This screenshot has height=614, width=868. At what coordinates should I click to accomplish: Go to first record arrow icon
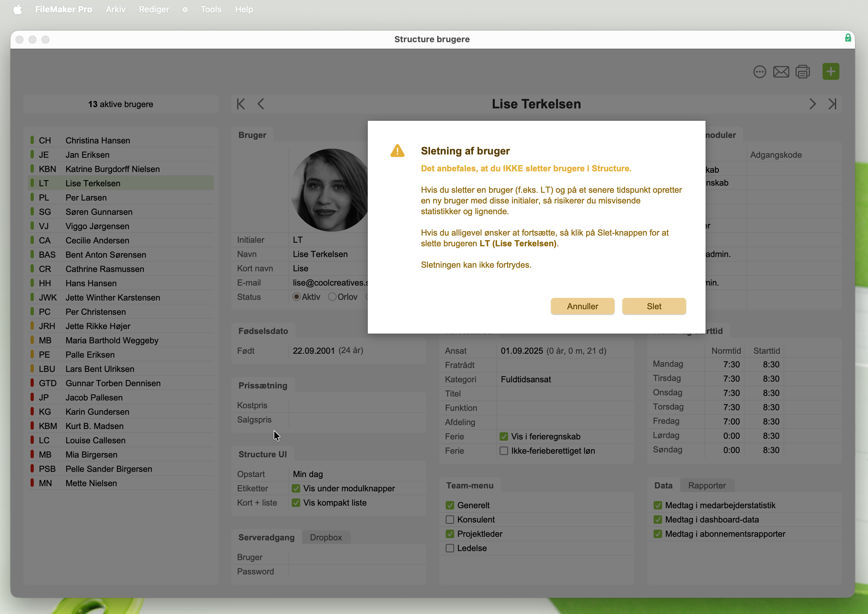[x=241, y=104]
